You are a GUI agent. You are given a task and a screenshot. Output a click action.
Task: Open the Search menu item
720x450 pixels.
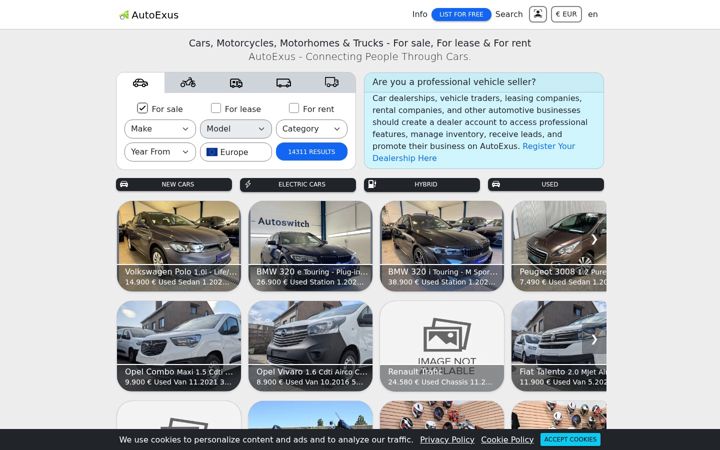[509, 14]
